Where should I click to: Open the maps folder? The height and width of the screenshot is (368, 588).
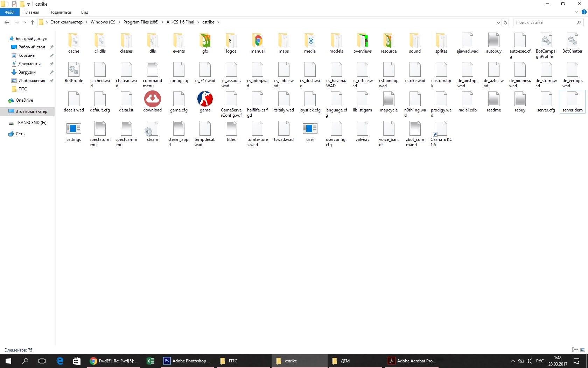283,43
